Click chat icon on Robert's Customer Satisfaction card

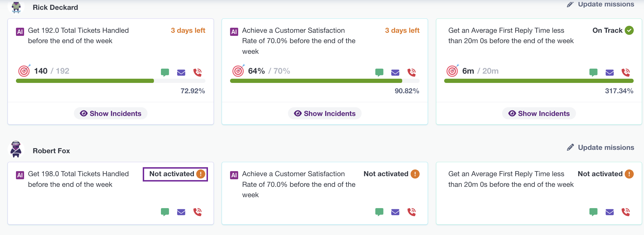[x=379, y=212]
